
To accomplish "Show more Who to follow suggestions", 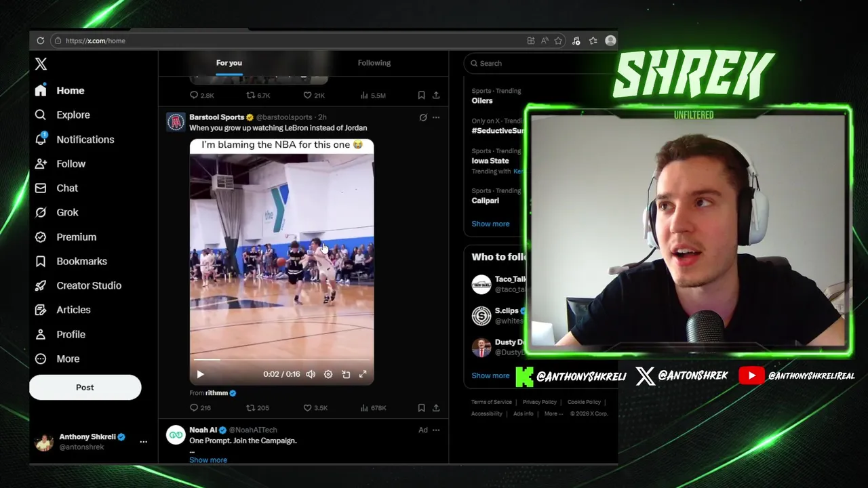I will pos(490,375).
